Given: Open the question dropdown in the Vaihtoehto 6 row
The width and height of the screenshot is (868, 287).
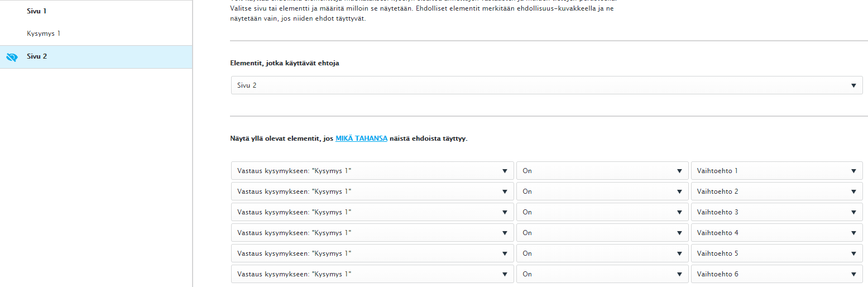Looking at the screenshot, I should coord(372,274).
